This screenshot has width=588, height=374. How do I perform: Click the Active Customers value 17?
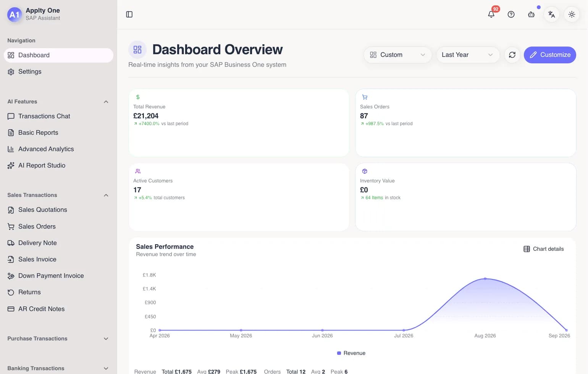137,190
